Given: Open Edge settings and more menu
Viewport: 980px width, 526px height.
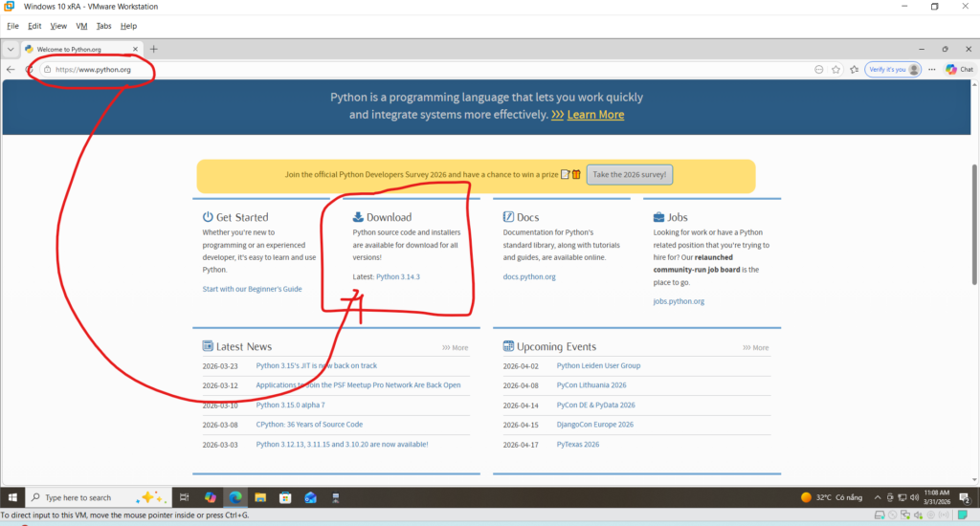Looking at the screenshot, I should coord(931,70).
